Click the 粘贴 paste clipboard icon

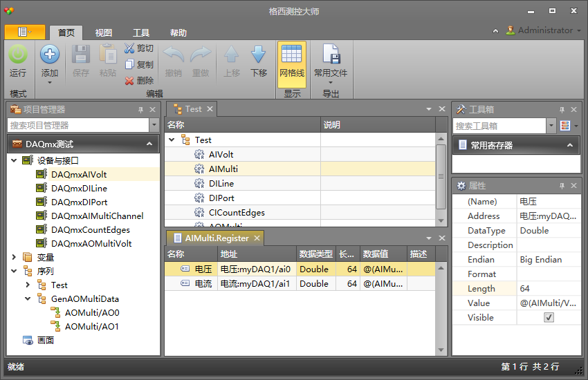pos(108,55)
